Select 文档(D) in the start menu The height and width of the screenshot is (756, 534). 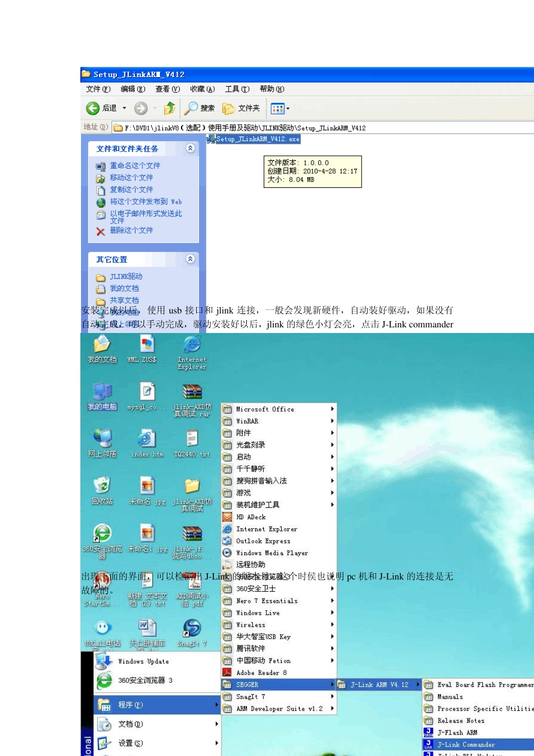(x=157, y=724)
